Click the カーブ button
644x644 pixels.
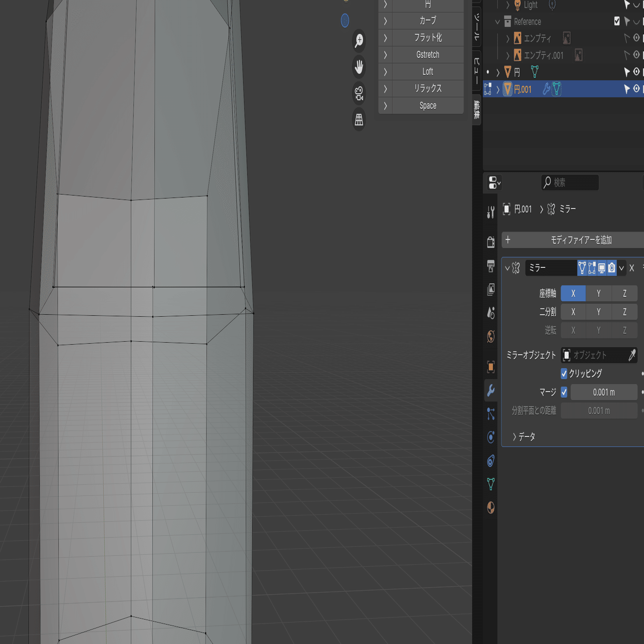(428, 20)
